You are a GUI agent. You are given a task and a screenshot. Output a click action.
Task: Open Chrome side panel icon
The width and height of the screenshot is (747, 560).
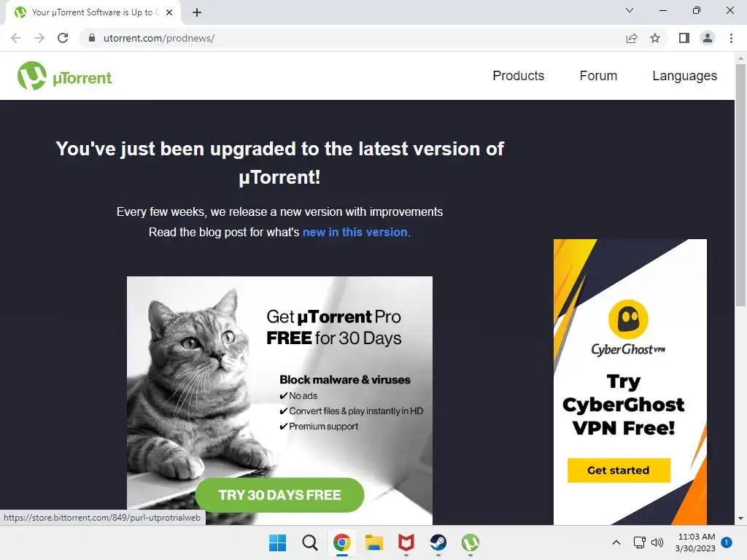(684, 38)
